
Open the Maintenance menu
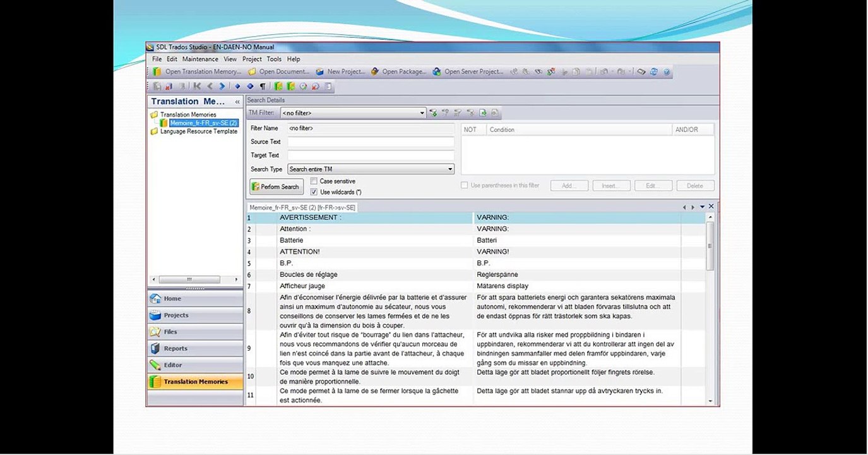pos(200,59)
